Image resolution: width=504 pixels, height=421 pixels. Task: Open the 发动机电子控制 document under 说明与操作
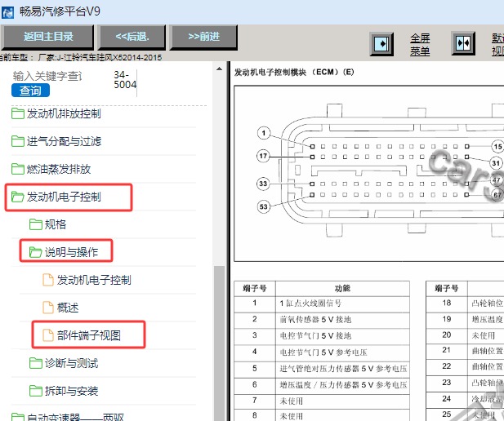(x=94, y=280)
